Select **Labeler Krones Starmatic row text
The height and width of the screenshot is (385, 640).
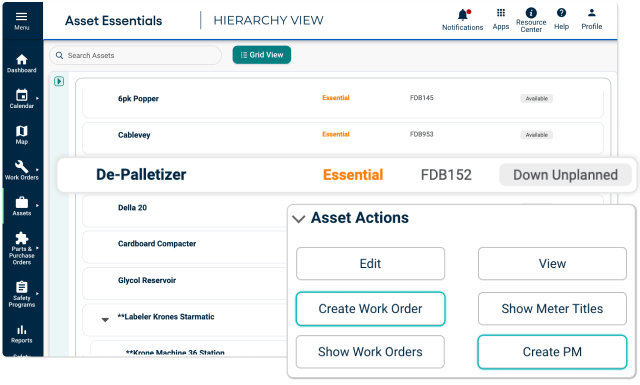[166, 316]
